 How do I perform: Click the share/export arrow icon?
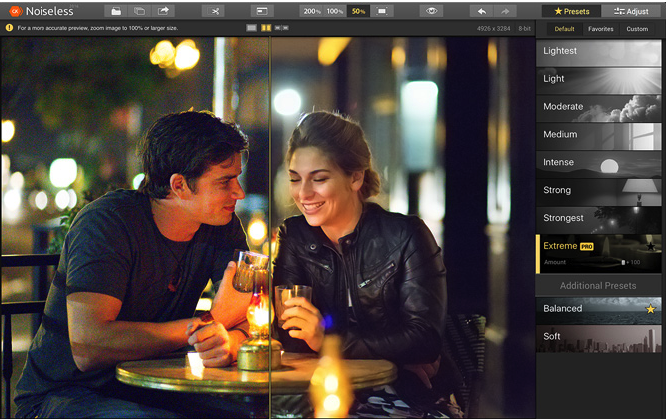click(x=163, y=11)
